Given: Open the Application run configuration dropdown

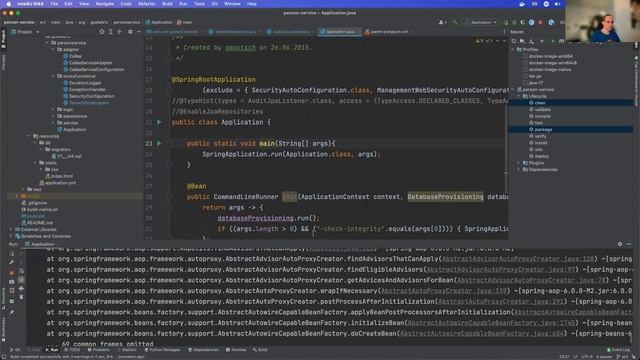Looking at the screenshot, I should tap(482, 22).
